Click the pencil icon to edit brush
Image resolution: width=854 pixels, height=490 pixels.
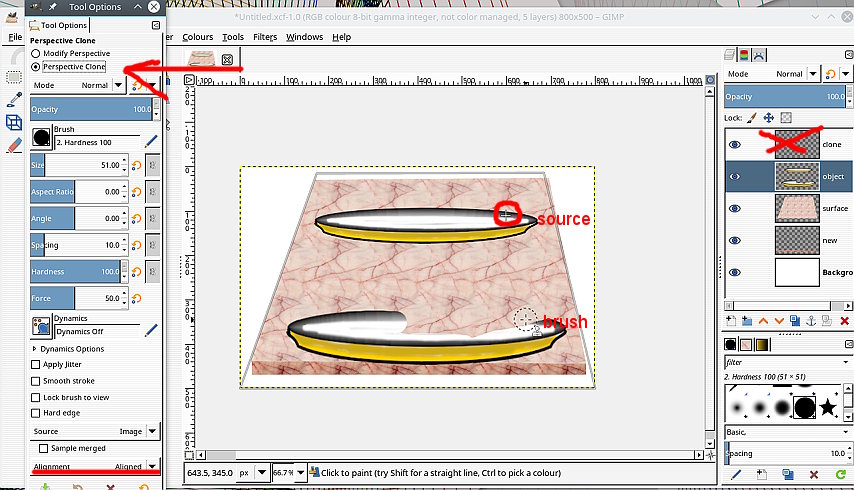pyautogui.click(x=151, y=142)
